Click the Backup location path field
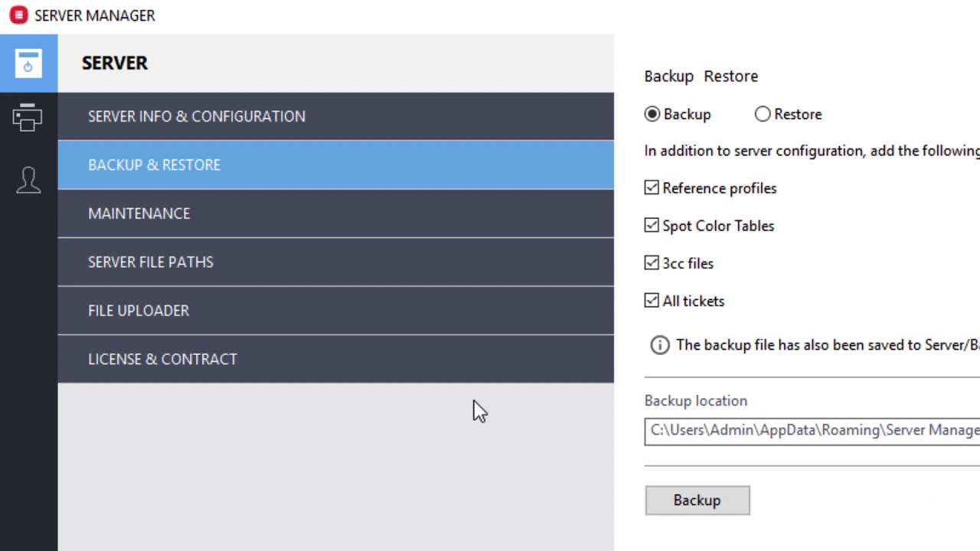 click(812, 430)
